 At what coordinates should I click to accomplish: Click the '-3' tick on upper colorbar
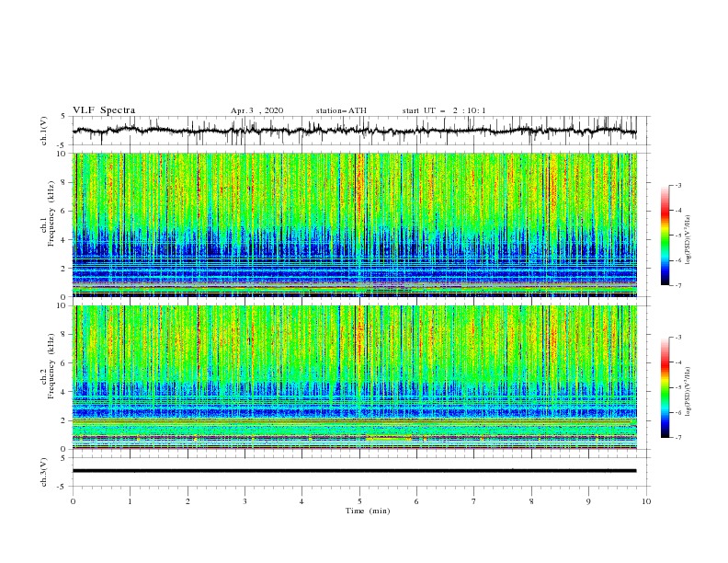click(678, 185)
